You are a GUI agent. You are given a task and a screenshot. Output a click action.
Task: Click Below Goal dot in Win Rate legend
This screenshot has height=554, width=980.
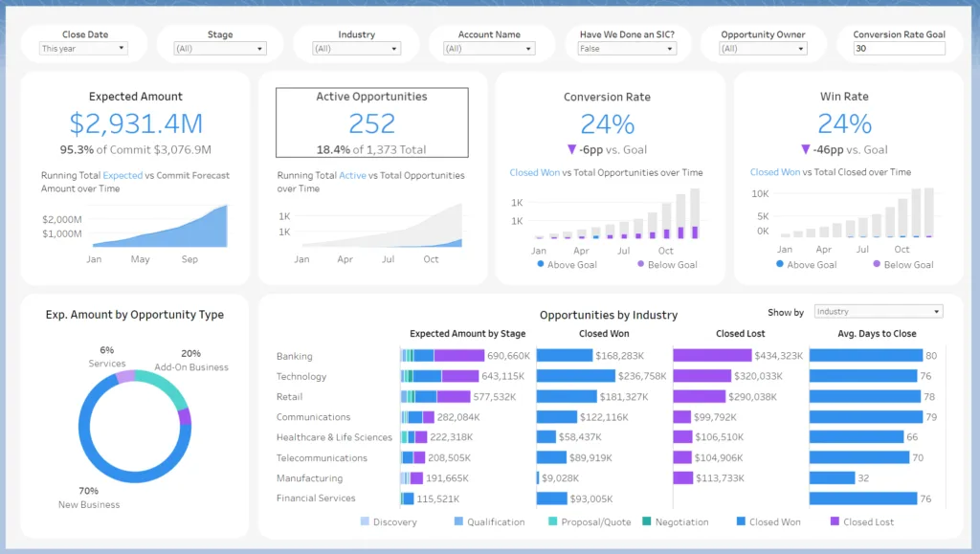pyautogui.click(x=878, y=264)
